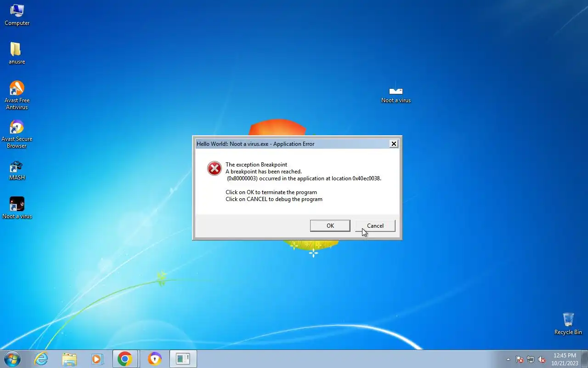This screenshot has width=588, height=368.
Task: Select the Avast Free Antivirus shortcut
Action: coord(17,95)
